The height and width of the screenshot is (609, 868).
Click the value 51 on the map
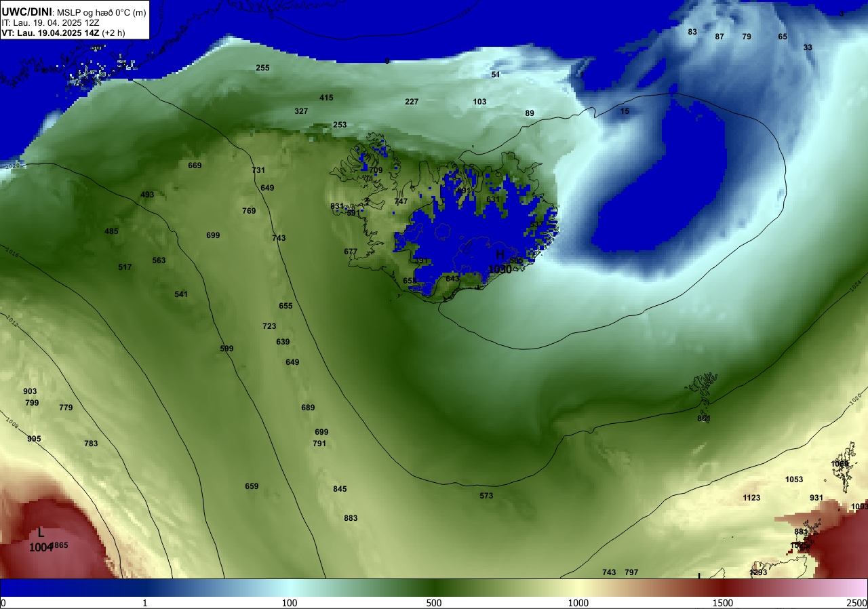(496, 75)
